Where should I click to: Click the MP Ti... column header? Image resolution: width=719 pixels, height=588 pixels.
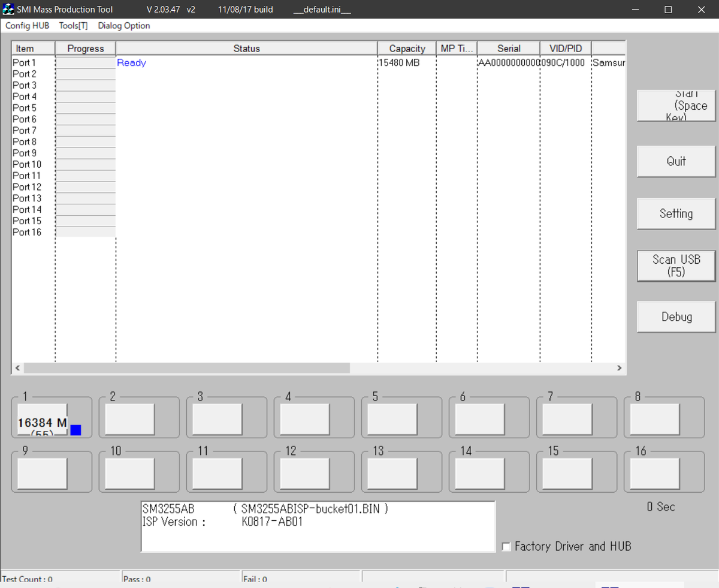point(457,49)
